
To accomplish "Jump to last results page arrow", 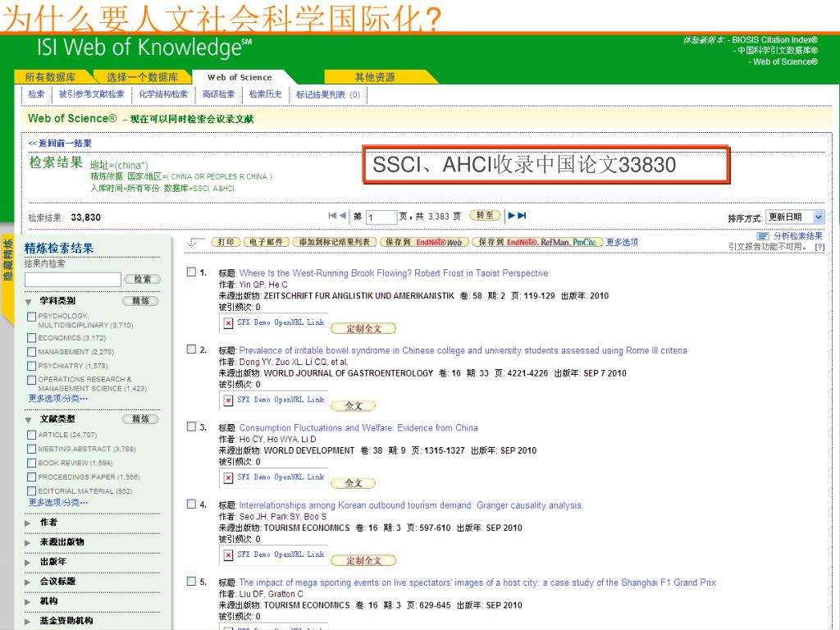I will 522,216.
